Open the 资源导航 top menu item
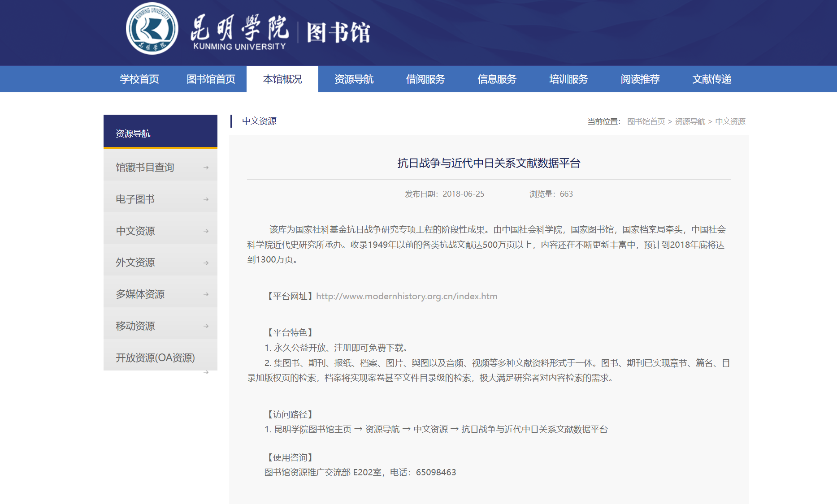 pos(354,79)
